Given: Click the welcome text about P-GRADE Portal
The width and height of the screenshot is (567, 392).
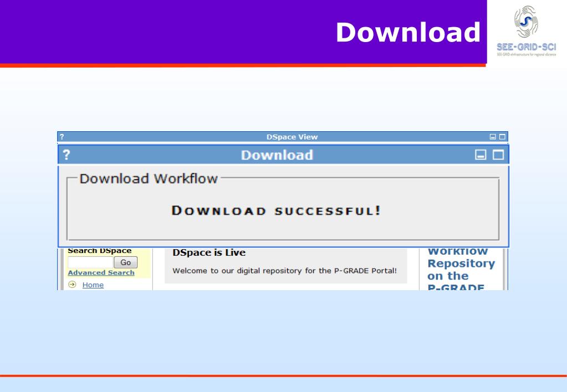Looking at the screenshot, I should click(x=284, y=271).
